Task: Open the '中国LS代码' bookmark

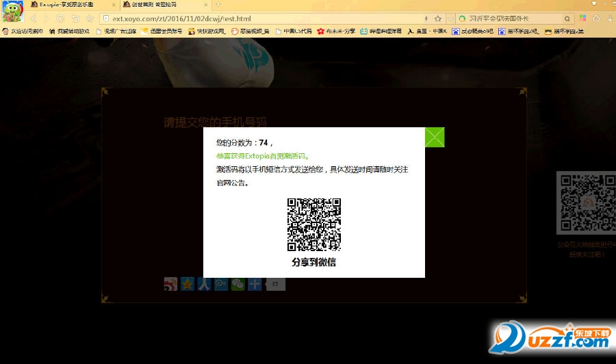Action: tap(294, 31)
